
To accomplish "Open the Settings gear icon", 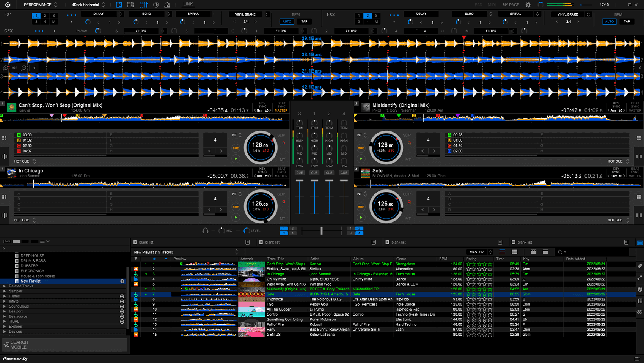I will (x=528, y=5).
